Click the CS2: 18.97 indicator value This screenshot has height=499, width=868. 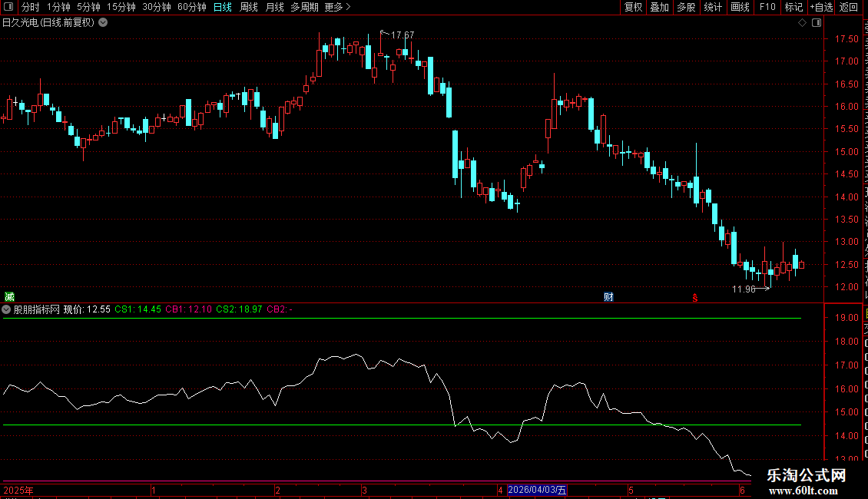(x=239, y=309)
